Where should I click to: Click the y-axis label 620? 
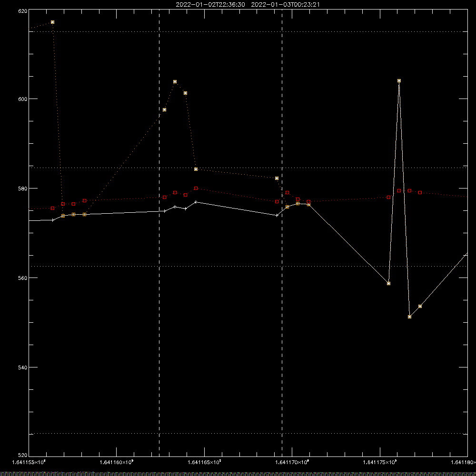(23, 11)
